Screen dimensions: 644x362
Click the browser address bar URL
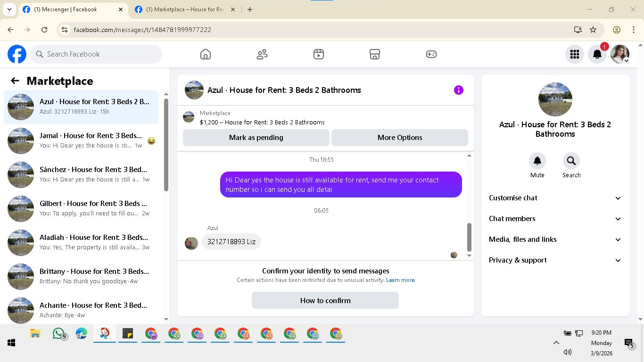pyautogui.click(x=142, y=30)
